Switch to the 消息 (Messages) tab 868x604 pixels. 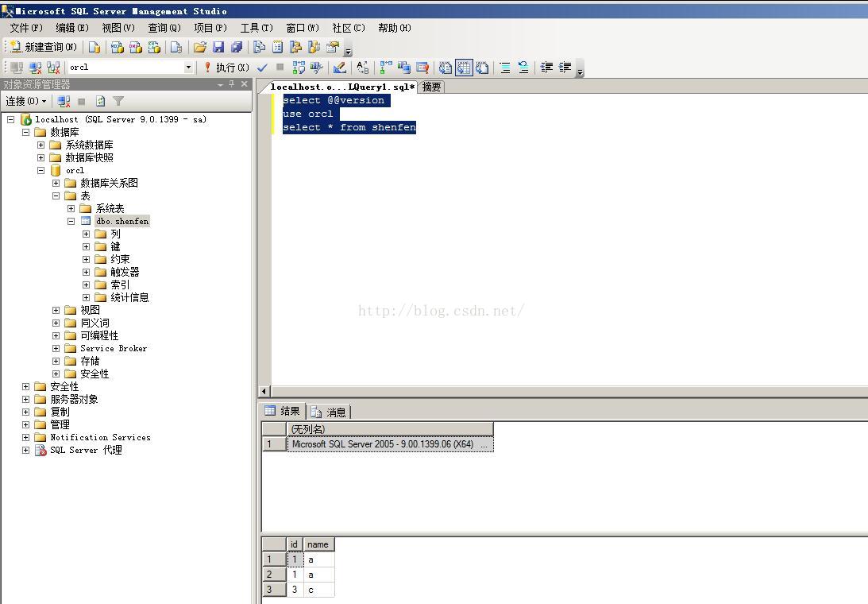(329, 412)
